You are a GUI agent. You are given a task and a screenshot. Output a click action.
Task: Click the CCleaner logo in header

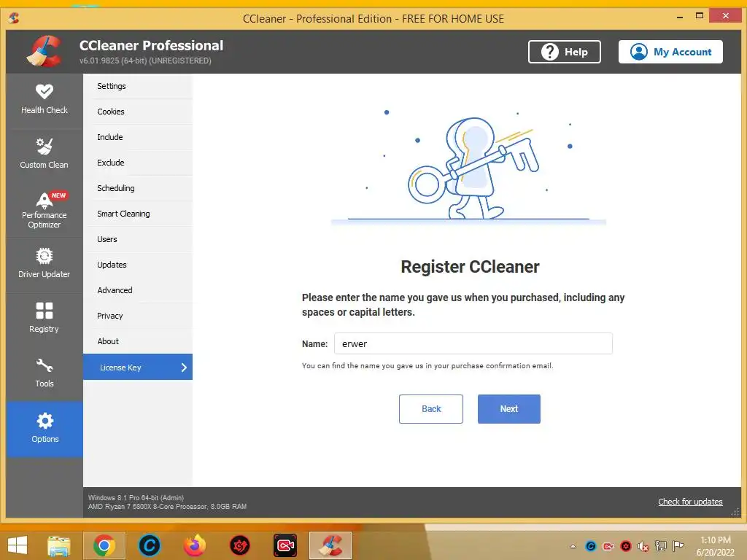click(44, 52)
